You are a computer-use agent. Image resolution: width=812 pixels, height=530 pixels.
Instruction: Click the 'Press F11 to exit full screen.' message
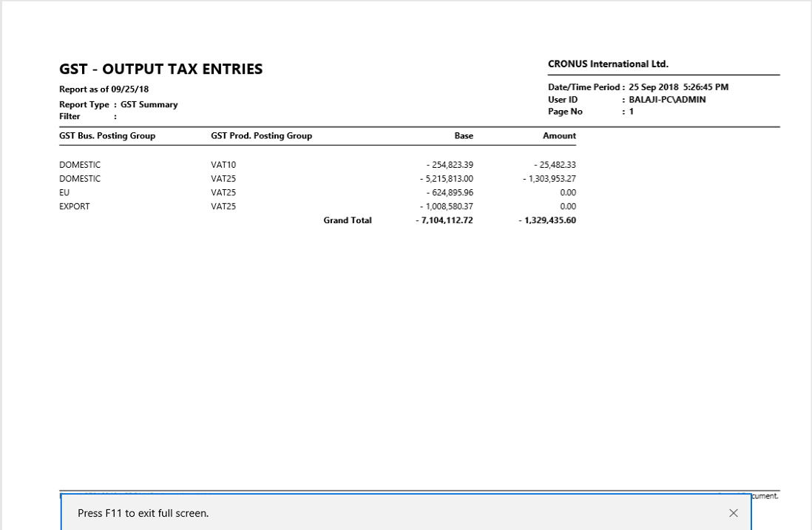143,513
